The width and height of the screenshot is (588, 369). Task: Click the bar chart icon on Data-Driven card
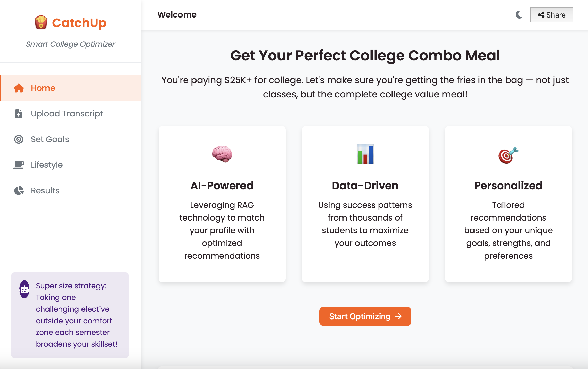(x=365, y=154)
